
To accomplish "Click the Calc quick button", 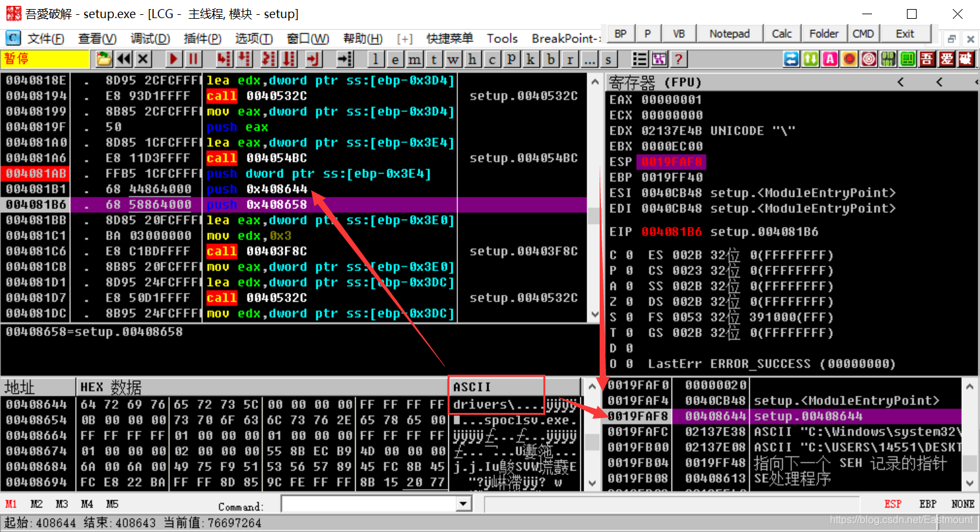I will tap(781, 34).
